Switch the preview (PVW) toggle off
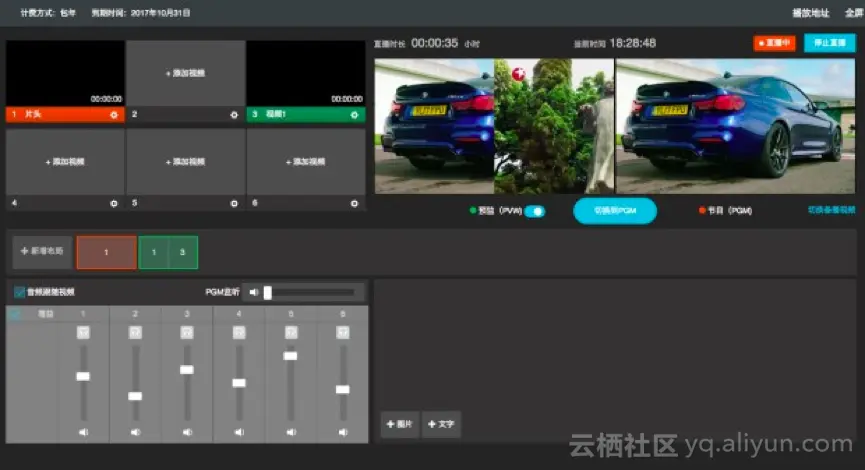The height and width of the screenshot is (470, 865). (535, 211)
